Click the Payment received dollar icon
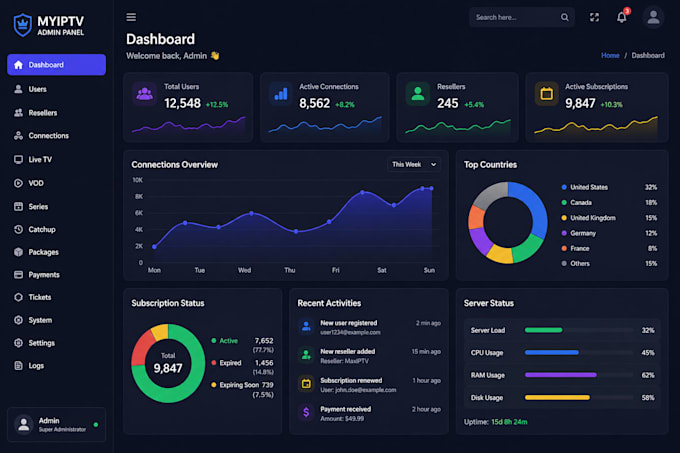 pyautogui.click(x=306, y=412)
